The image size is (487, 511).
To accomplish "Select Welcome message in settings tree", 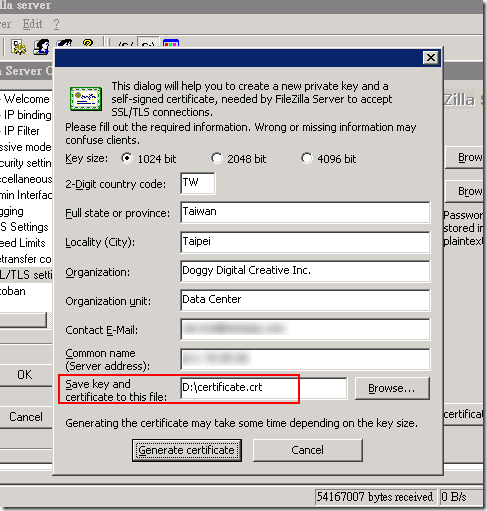I will coord(26,99).
